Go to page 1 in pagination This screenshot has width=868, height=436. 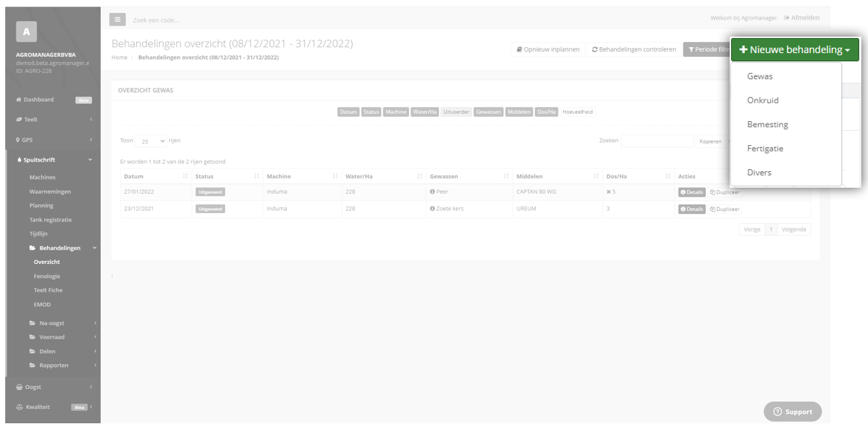(771, 230)
